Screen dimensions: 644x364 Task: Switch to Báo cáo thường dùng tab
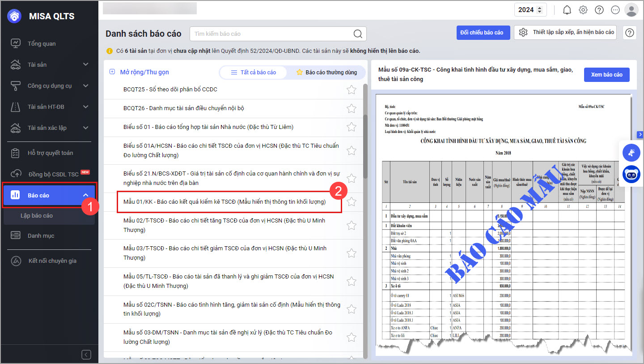coord(326,72)
